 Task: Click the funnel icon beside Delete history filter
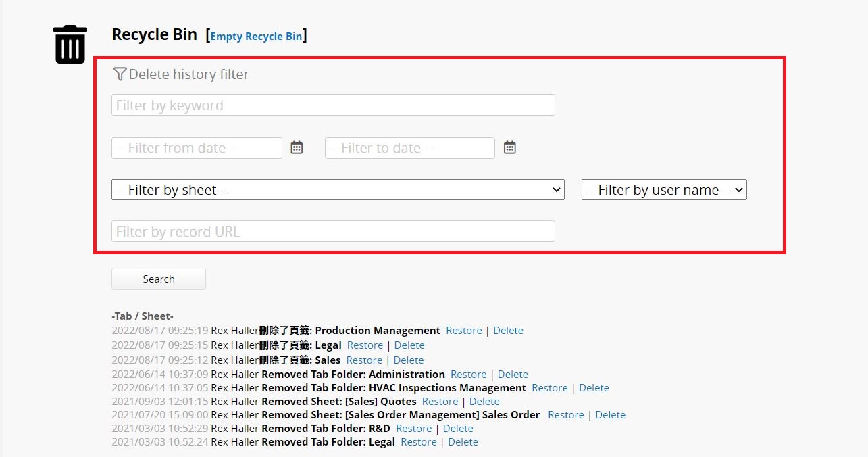coord(120,74)
